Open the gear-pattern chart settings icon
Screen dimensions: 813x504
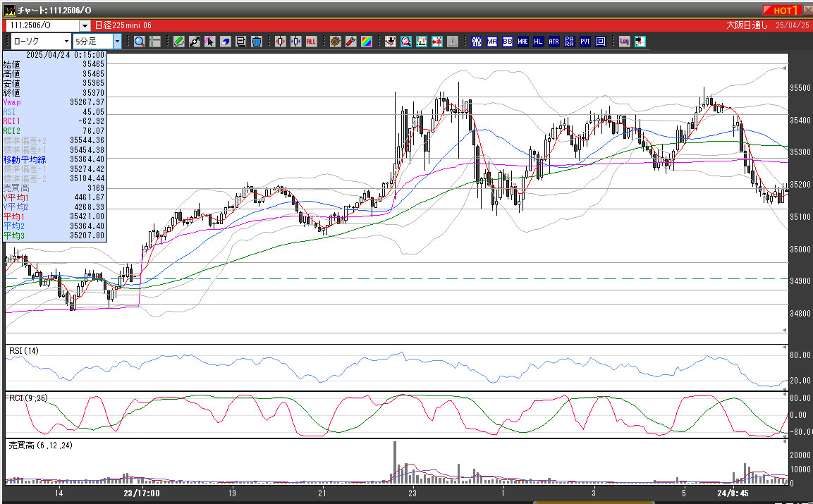pyautogui.click(x=336, y=42)
